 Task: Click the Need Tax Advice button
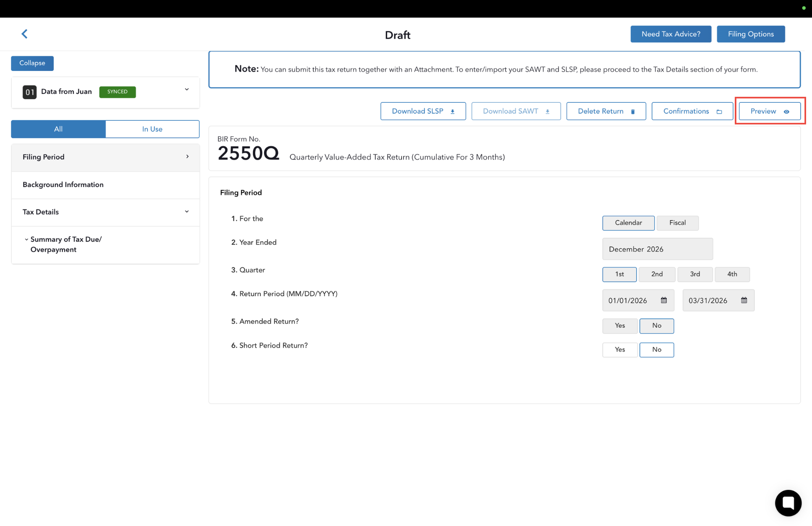tap(671, 34)
